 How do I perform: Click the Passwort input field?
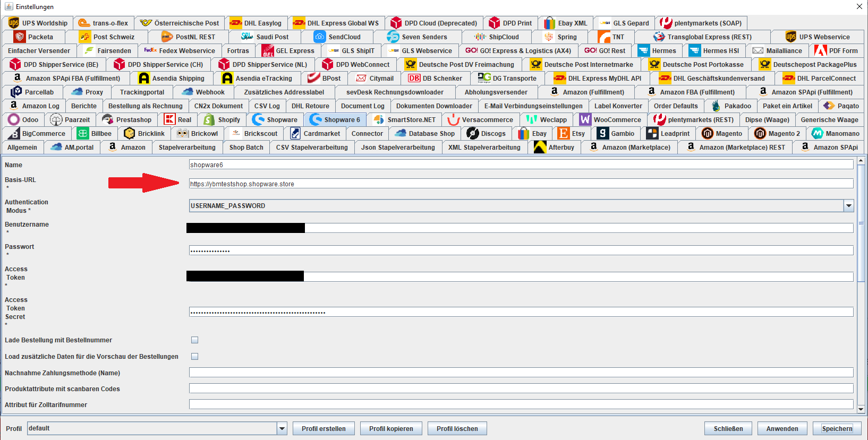[x=521, y=251]
